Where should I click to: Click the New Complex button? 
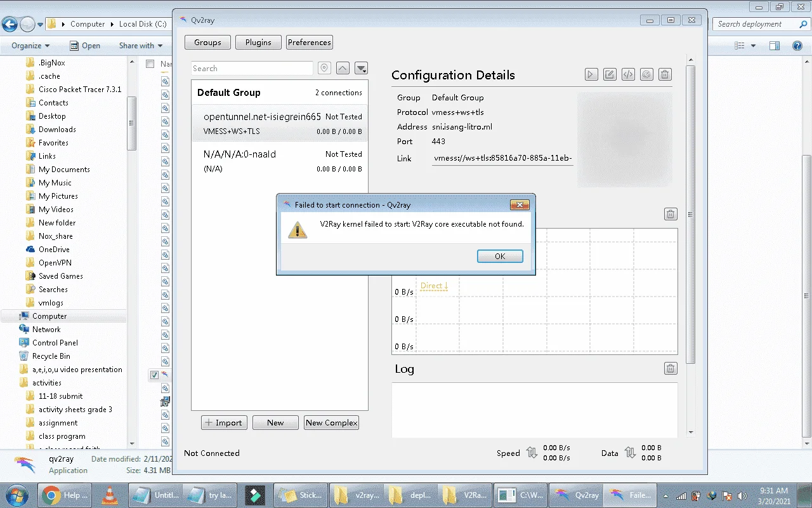pyautogui.click(x=332, y=423)
